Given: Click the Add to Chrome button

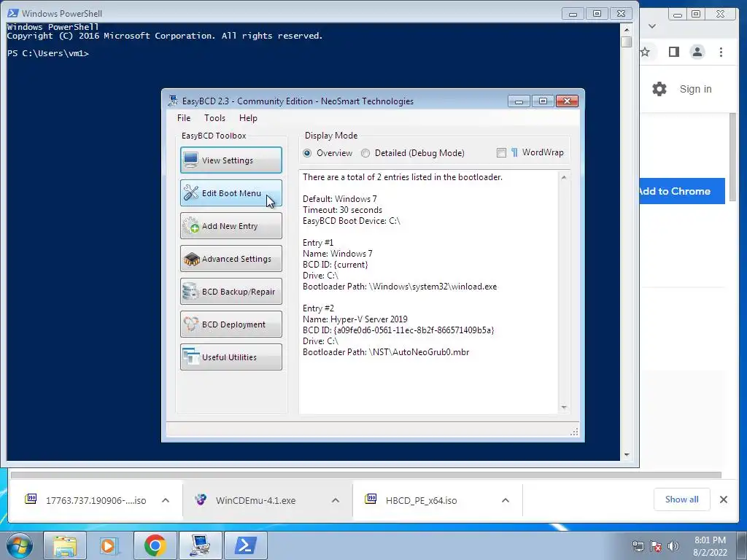Looking at the screenshot, I should coord(682,191).
